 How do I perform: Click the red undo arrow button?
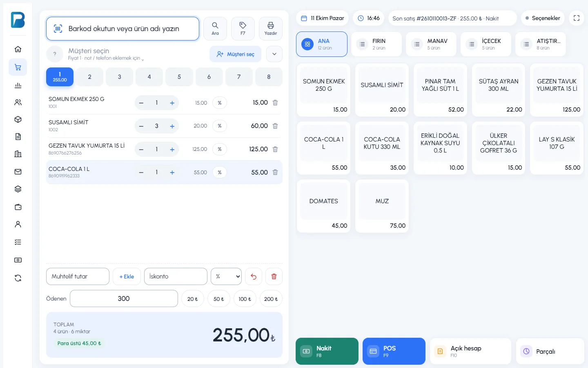point(254,276)
